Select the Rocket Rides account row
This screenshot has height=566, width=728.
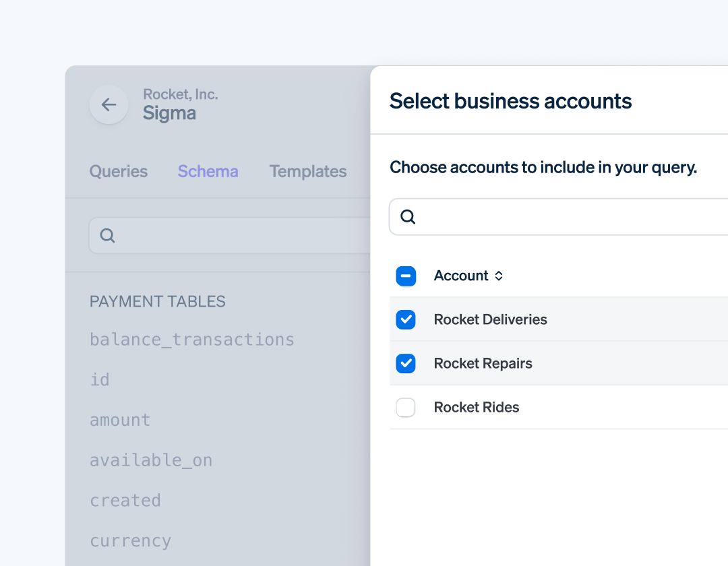point(559,408)
